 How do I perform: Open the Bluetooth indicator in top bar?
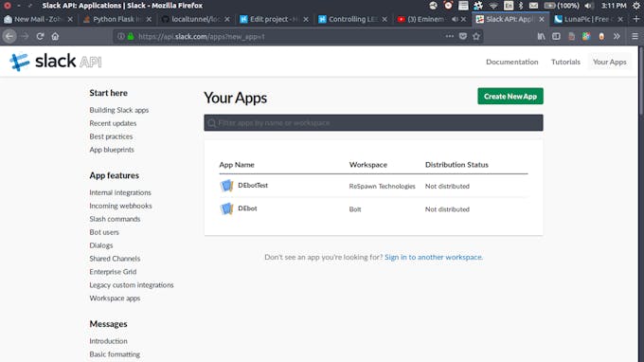click(521, 6)
